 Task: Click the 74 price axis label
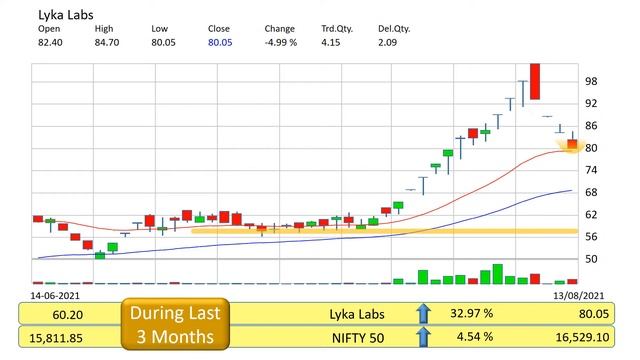pyautogui.click(x=591, y=170)
